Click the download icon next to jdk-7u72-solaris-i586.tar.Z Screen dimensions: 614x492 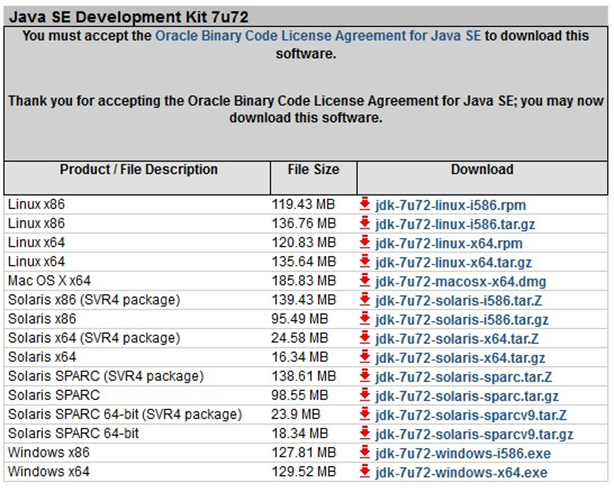(365, 300)
